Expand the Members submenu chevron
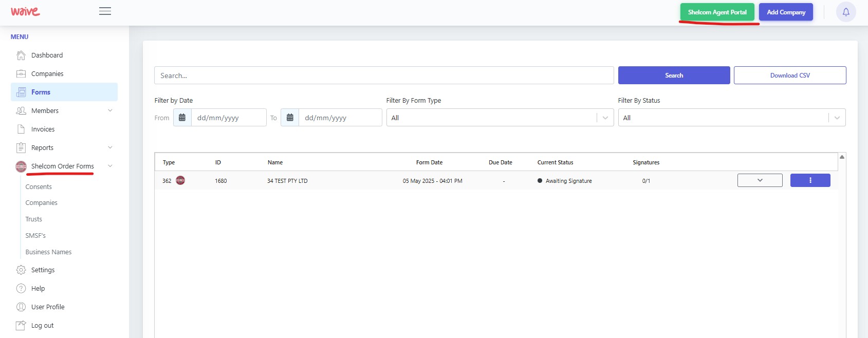Screen dimensions: 868x338 110,110
